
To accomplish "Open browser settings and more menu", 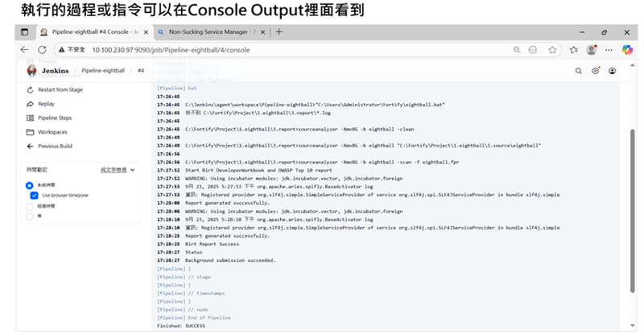I will pyautogui.click(x=609, y=50).
